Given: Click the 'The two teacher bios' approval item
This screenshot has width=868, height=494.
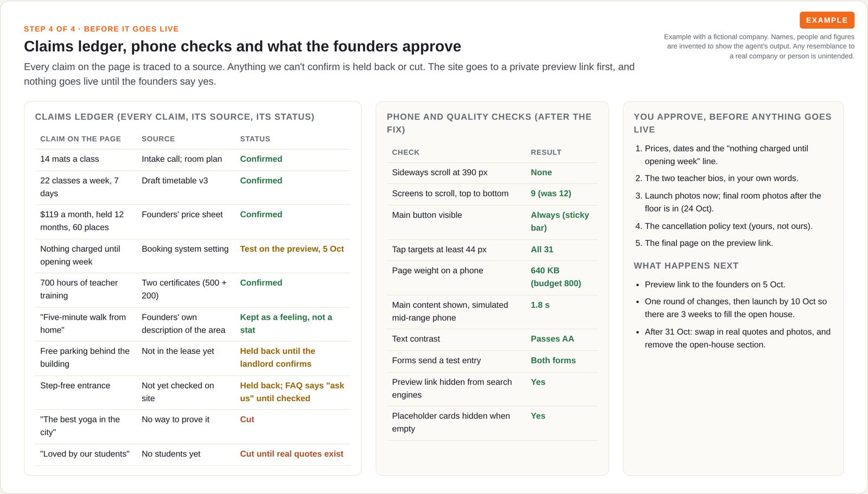Looking at the screenshot, I should click(722, 178).
